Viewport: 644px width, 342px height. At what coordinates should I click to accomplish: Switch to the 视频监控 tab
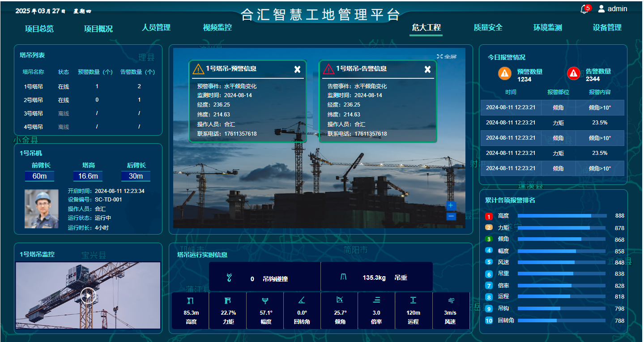point(217,27)
